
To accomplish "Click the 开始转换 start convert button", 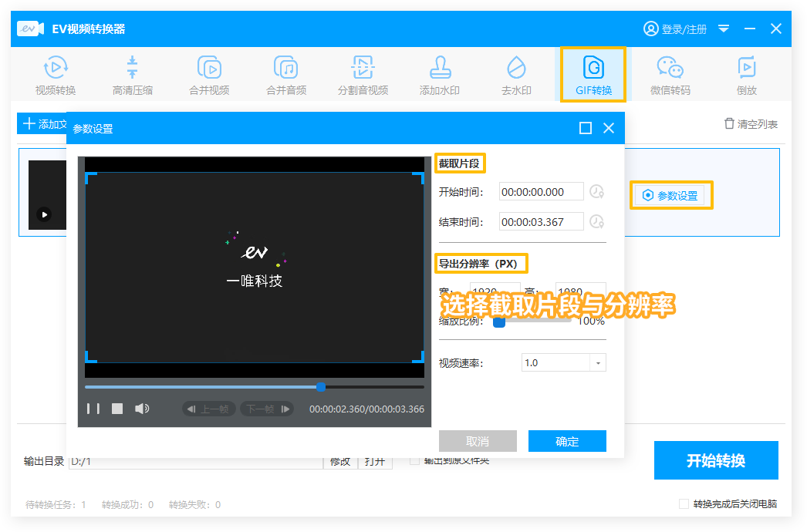I will (715, 461).
